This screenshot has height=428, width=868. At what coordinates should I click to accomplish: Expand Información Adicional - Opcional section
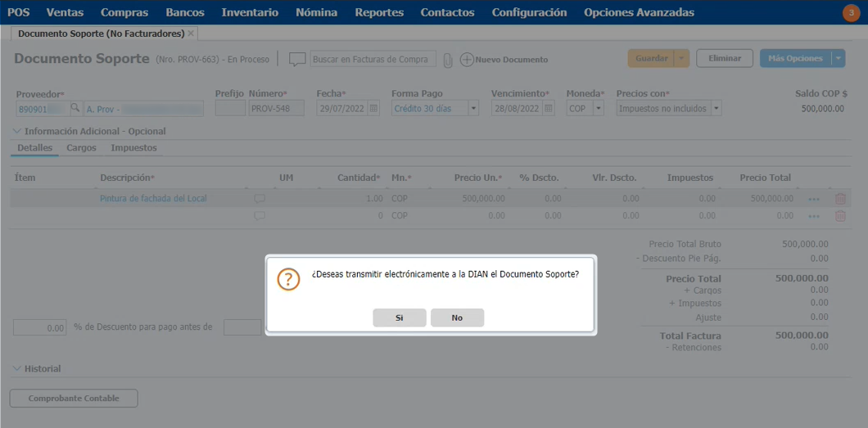[x=18, y=131]
